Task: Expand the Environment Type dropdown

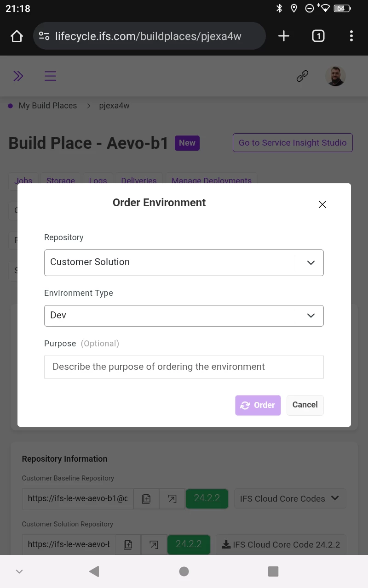Action: pos(184,316)
